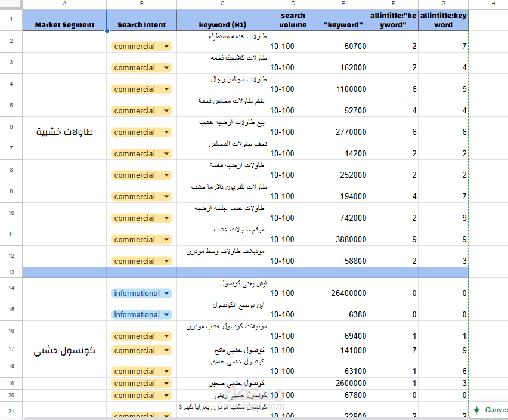Select column F header

tap(393, 4)
